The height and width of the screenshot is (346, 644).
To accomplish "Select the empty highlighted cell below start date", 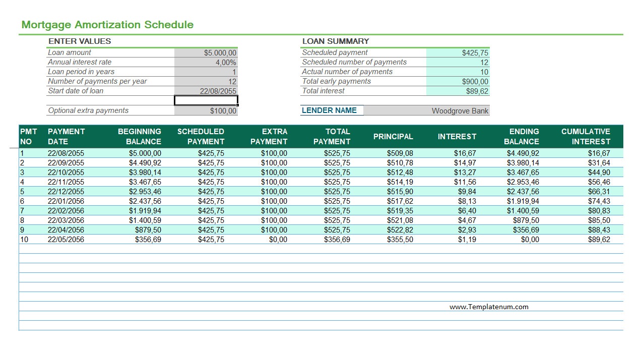I will click(x=206, y=100).
